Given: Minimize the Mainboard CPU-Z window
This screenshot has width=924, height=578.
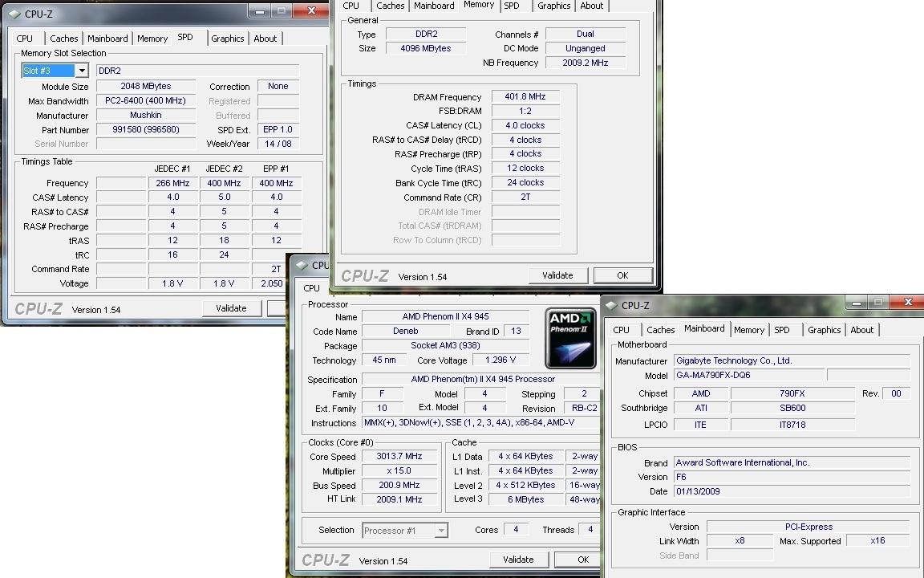Looking at the screenshot, I should (857, 303).
